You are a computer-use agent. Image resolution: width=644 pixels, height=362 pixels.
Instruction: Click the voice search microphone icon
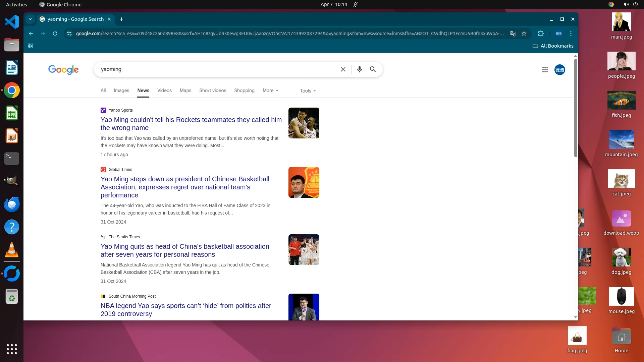[359, 69]
